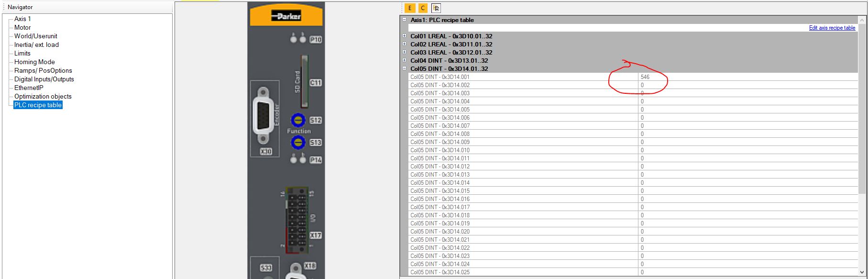Collapse the Col05 DINT group
This screenshot has height=279, width=868.
[x=404, y=68]
